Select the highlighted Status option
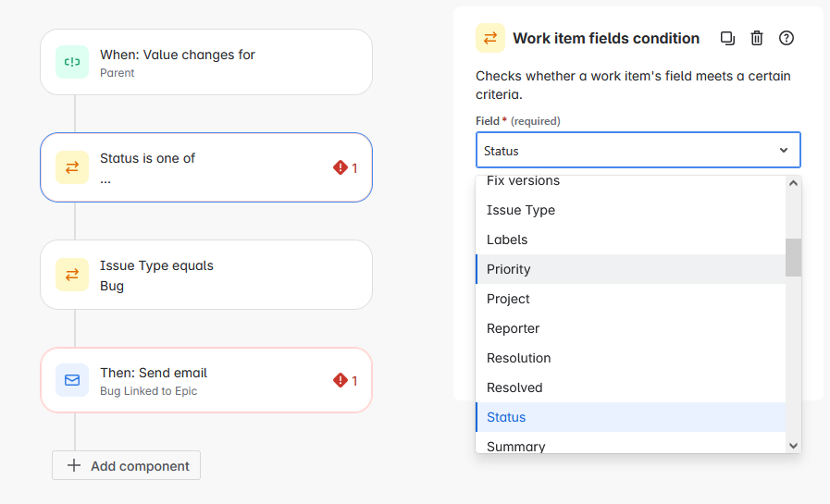This screenshot has height=504, width=830. (630, 417)
